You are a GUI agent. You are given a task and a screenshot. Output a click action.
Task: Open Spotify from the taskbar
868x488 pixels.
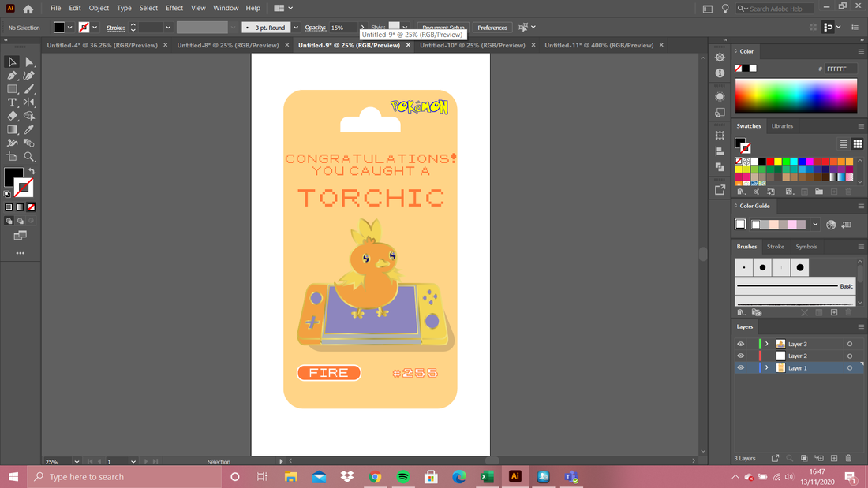403,477
